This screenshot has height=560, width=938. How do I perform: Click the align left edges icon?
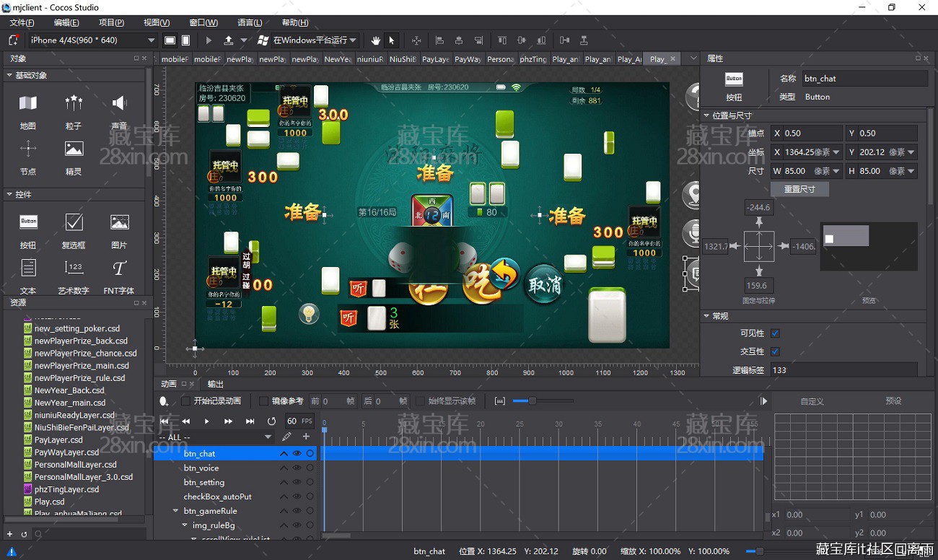pos(439,40)
